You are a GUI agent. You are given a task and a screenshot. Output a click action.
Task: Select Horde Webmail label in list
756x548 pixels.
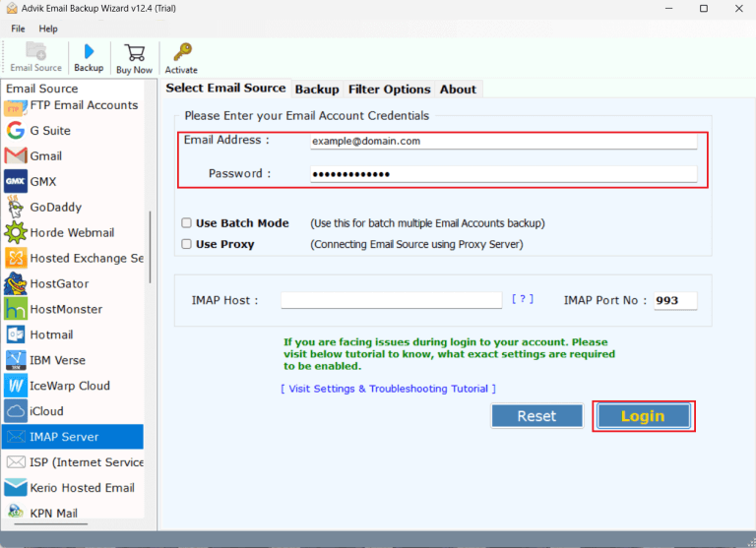tap(72, 232)
